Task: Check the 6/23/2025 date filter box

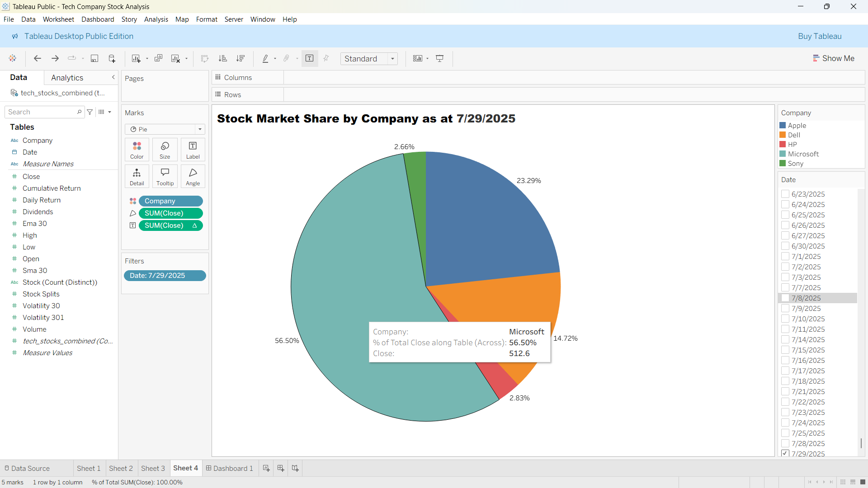Action: point(785,194)
